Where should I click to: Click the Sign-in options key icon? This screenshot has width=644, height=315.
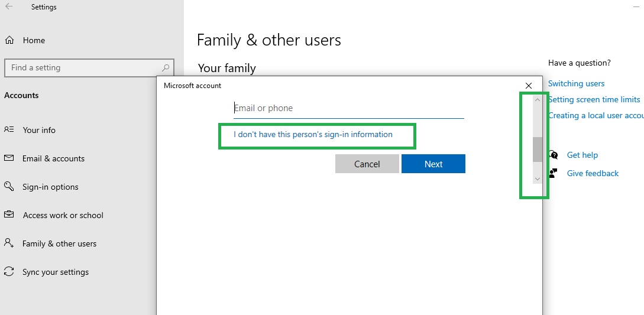(9, 186)
